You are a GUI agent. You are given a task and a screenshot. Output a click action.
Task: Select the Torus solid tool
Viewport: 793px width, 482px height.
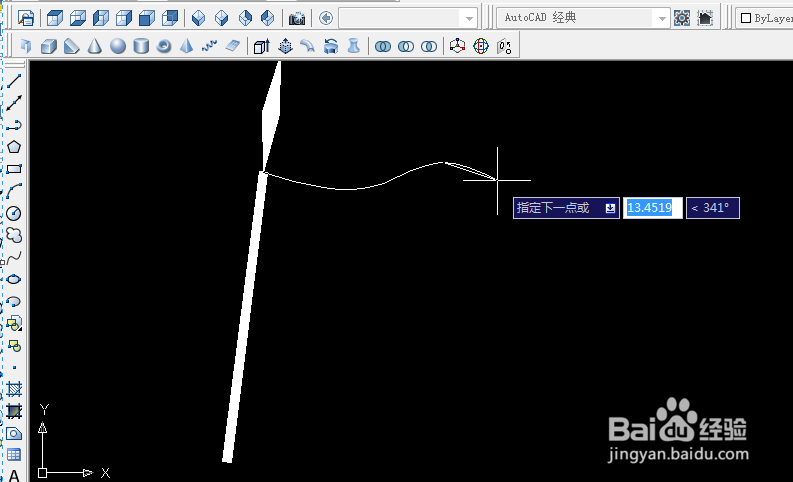pos(164,47)
